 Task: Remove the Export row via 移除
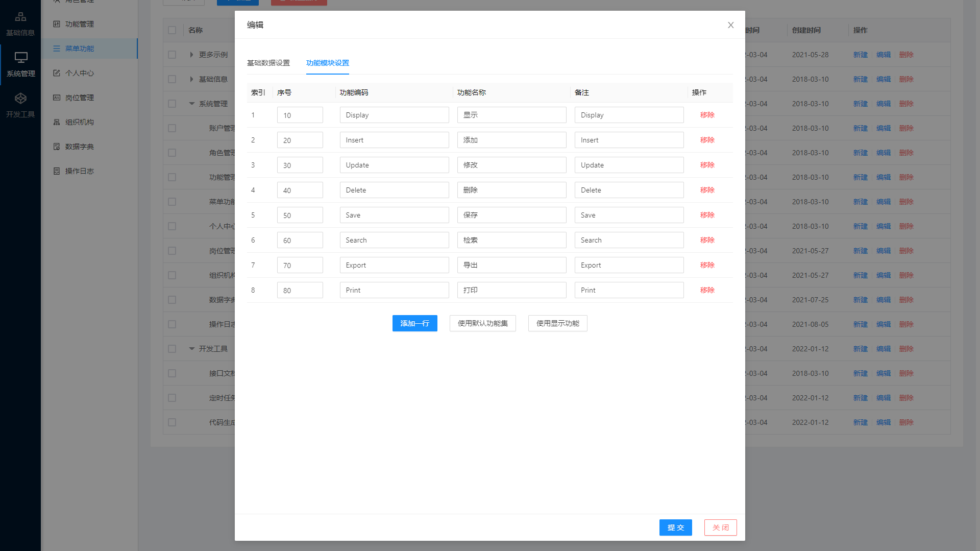point(707,265)
